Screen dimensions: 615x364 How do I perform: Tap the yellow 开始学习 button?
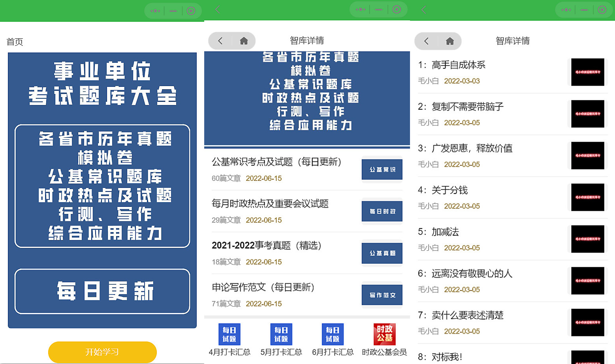(x=102, y=352)
